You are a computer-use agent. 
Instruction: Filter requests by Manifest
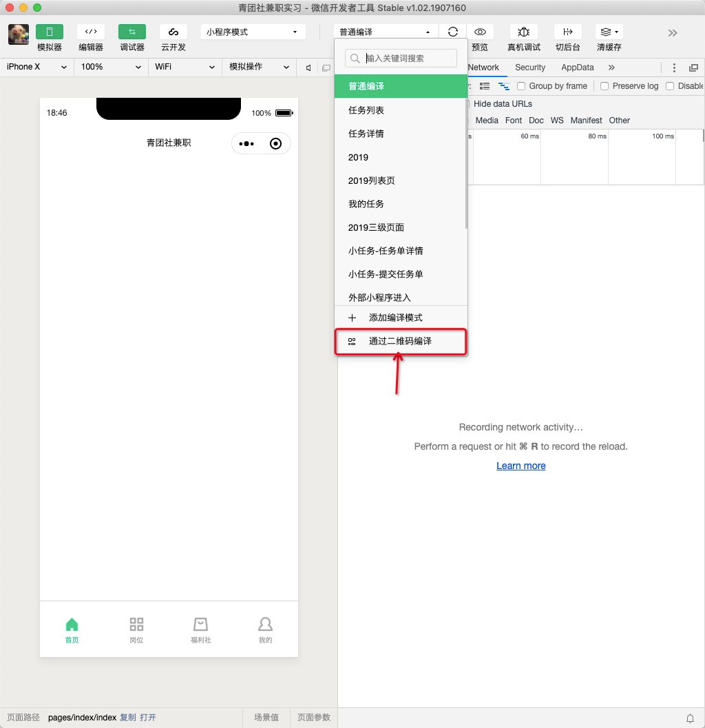(586, 121)
